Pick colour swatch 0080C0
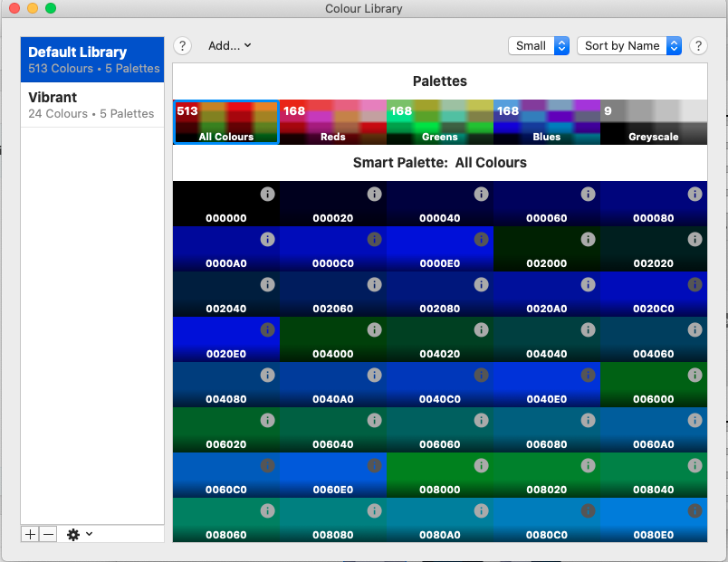 pyautogui.click(x=547, y=520)
